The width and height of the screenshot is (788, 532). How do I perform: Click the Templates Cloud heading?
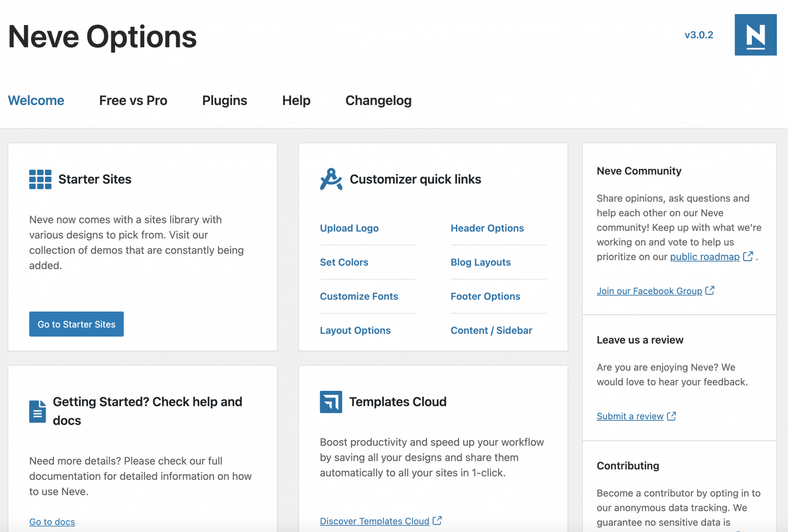(x=397, y=402)
